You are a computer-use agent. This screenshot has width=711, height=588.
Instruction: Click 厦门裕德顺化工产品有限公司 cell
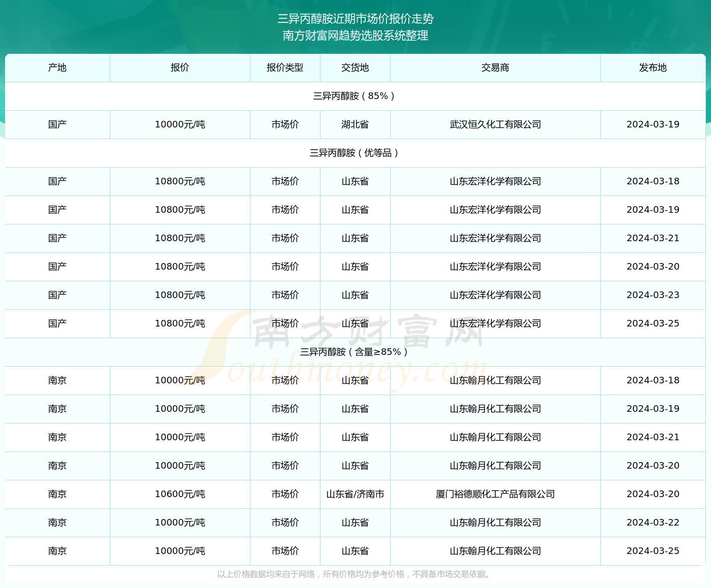tap(495, 494)
